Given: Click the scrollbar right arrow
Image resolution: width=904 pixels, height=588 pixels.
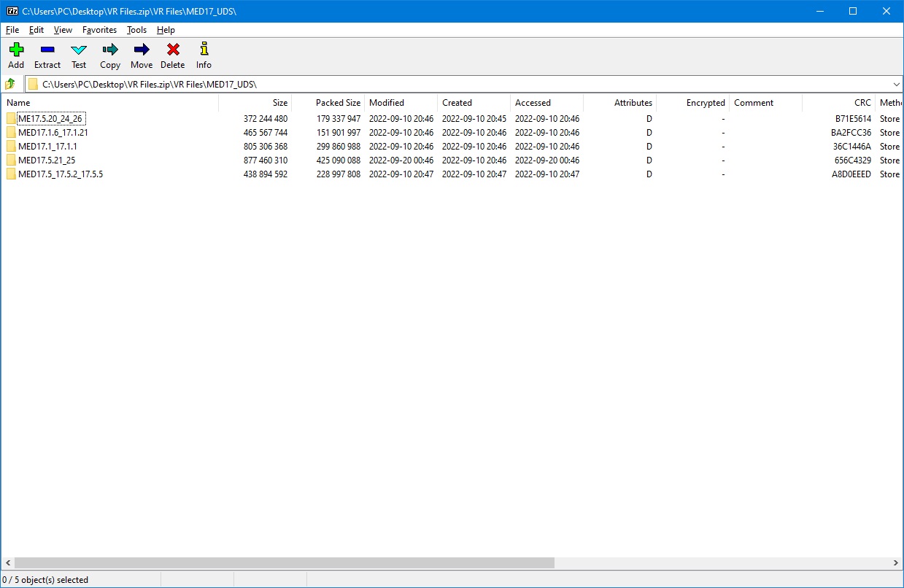Looking at the screenshot, I should (896, 563).
